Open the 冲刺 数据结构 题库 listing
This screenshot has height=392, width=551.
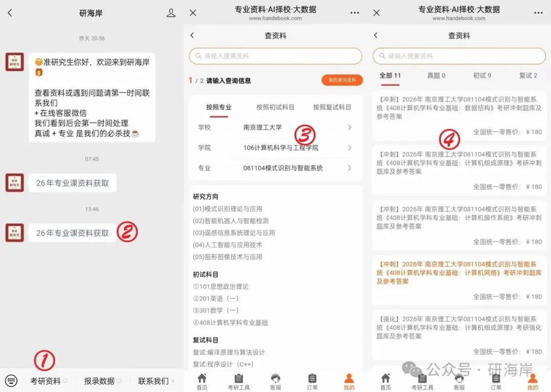coord(459,116)
